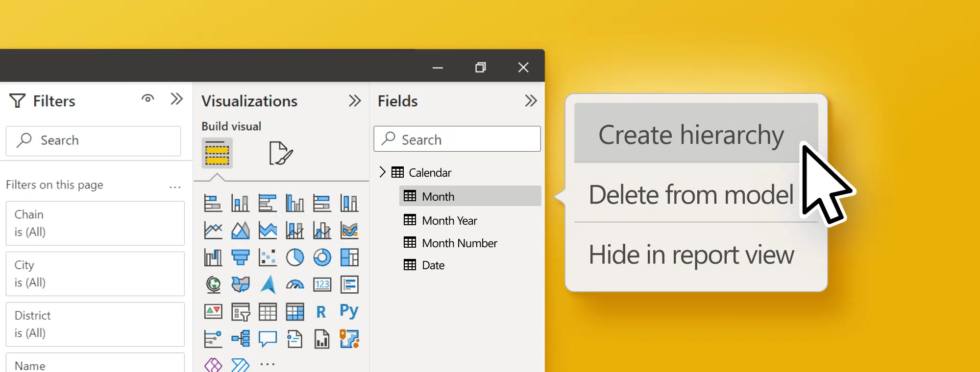980x372 pixels.
Task: Open the Format visual tab
Action: point(281,153)
